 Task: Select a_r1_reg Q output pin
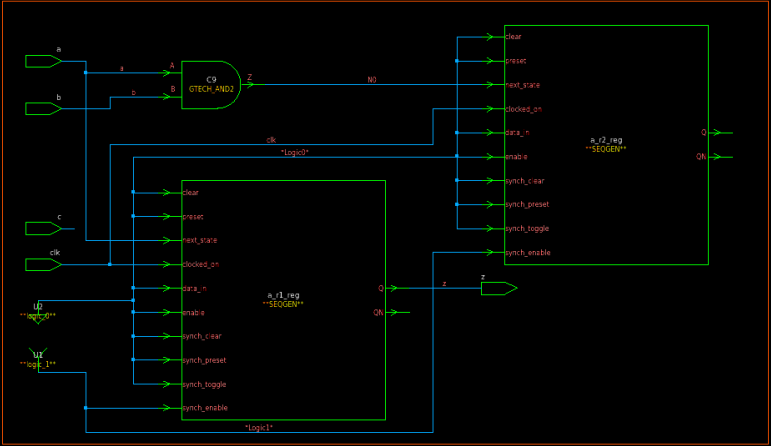[381, 289]
